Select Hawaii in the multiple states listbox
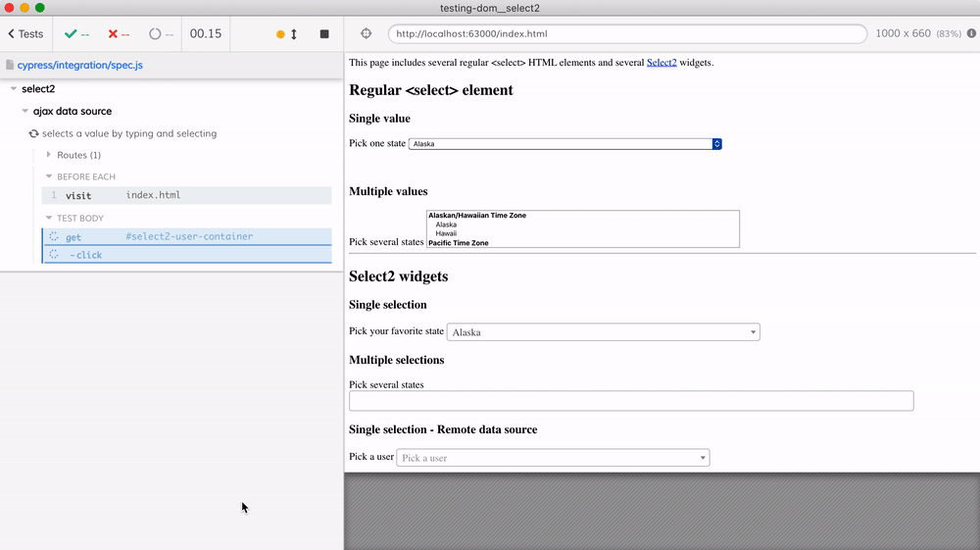980x550 pixels. (x=446, y=233)
